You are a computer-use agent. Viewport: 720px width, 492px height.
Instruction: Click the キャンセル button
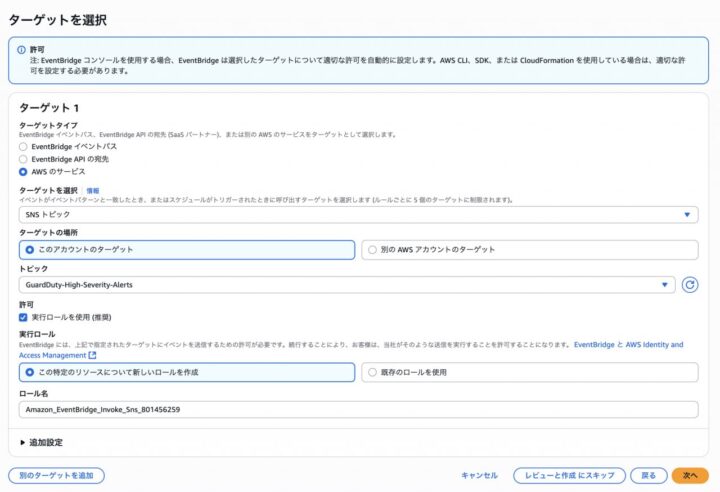click(x=479, y=475)
